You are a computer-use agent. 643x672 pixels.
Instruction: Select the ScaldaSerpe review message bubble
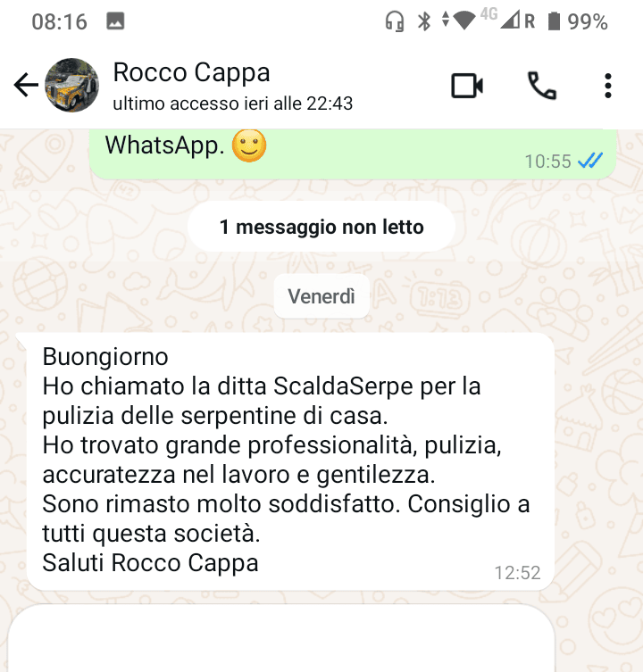click(290, 461)
